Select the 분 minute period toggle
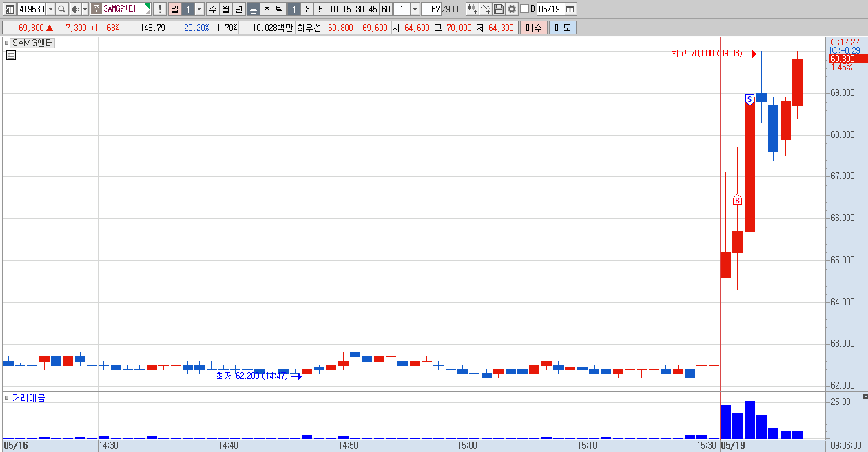The width and height of the screenshot is (868, 452). (253, 9)
